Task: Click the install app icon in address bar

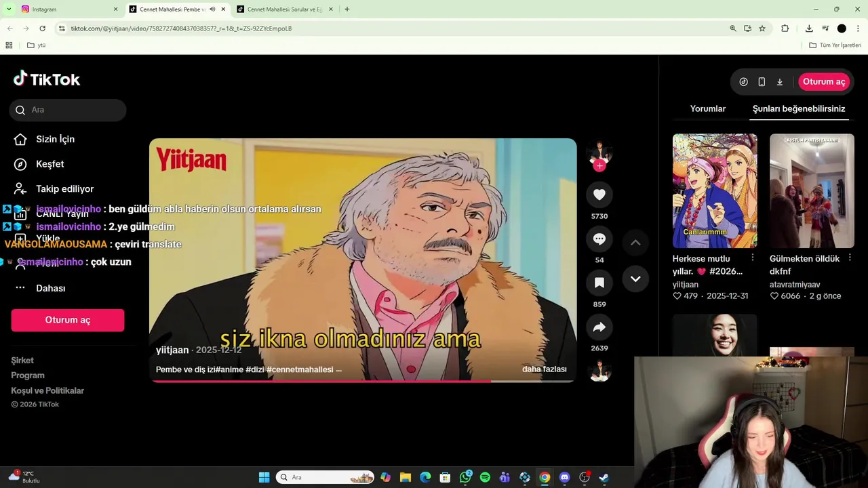Action: [747, 28]
